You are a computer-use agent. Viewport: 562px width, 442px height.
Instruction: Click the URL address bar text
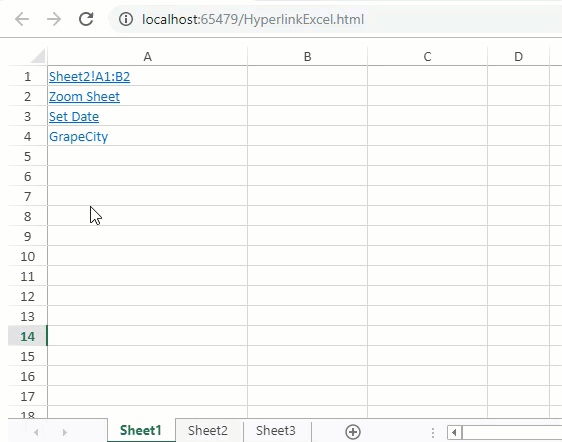point(253,19)
